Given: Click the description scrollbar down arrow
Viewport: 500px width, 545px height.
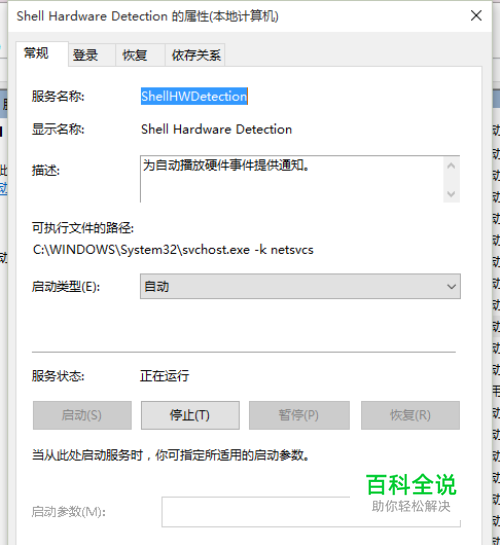Looking at the screenshot, I should tap(451, 194).
